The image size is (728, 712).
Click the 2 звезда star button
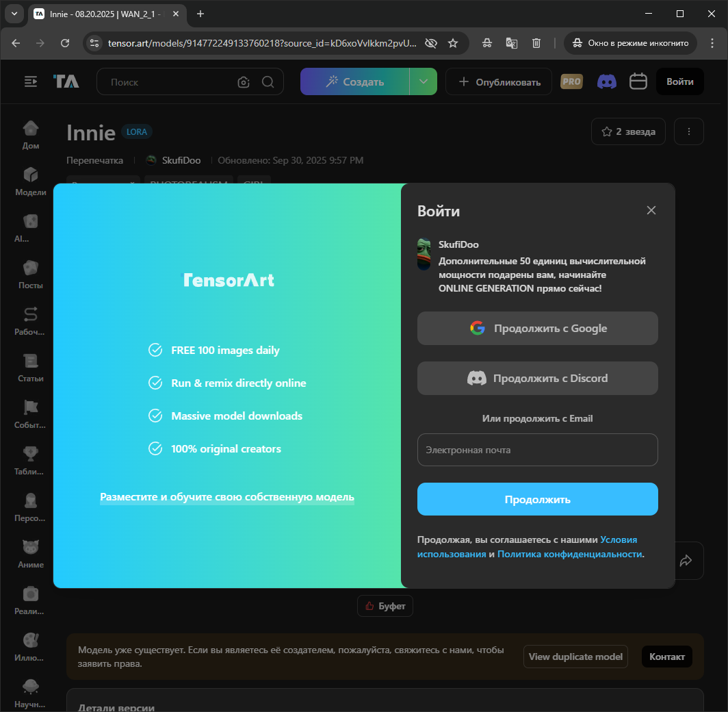coord(628,132)
